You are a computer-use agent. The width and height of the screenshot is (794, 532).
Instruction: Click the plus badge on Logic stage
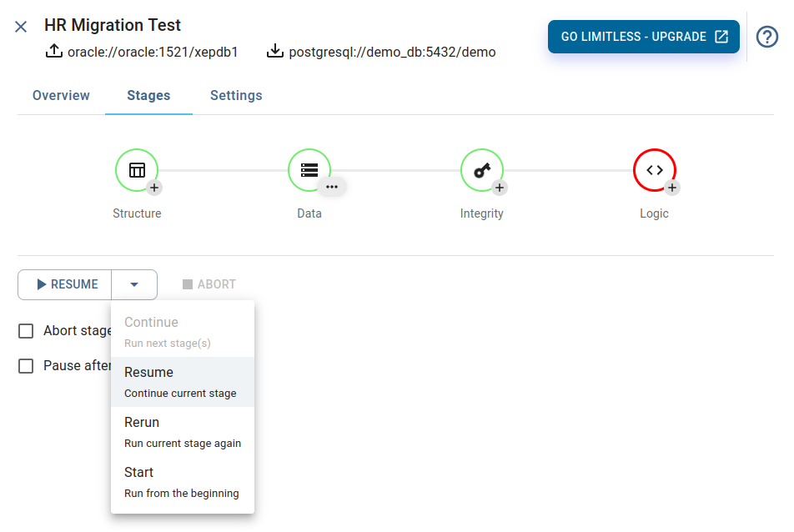tap(672, 188)
